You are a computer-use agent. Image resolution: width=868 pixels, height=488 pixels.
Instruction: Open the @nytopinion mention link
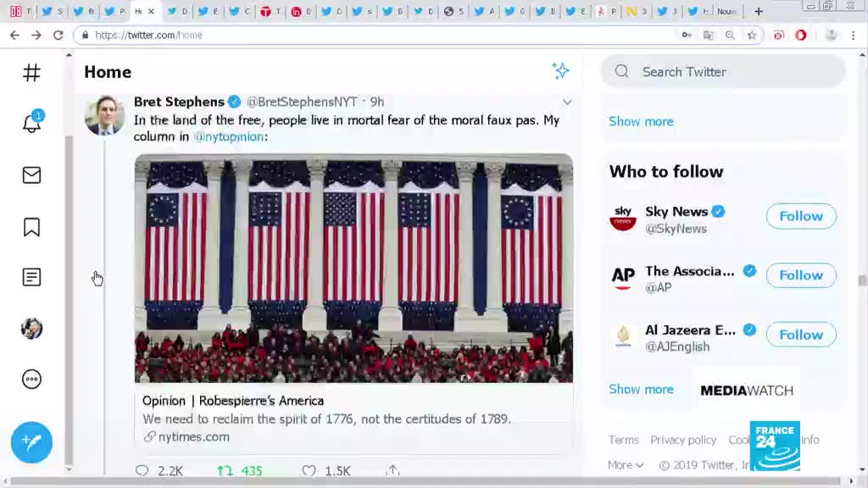[x=229, y=136]
